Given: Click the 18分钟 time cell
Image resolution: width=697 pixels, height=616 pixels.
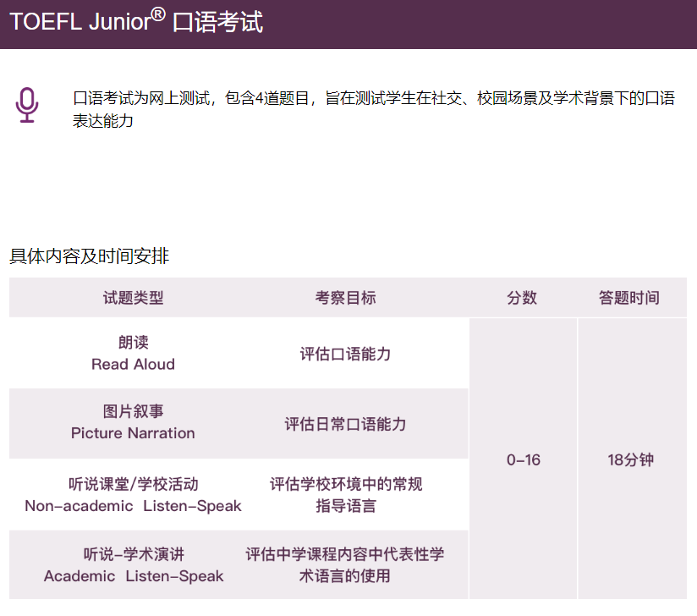Looking at the screenshot, I should [631, 459].
